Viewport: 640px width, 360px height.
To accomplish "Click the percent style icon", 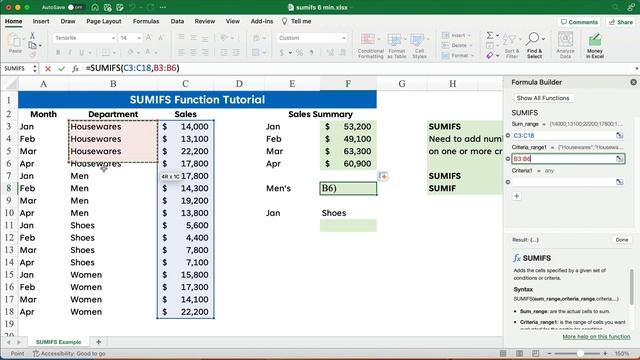I will coord(300,52).
